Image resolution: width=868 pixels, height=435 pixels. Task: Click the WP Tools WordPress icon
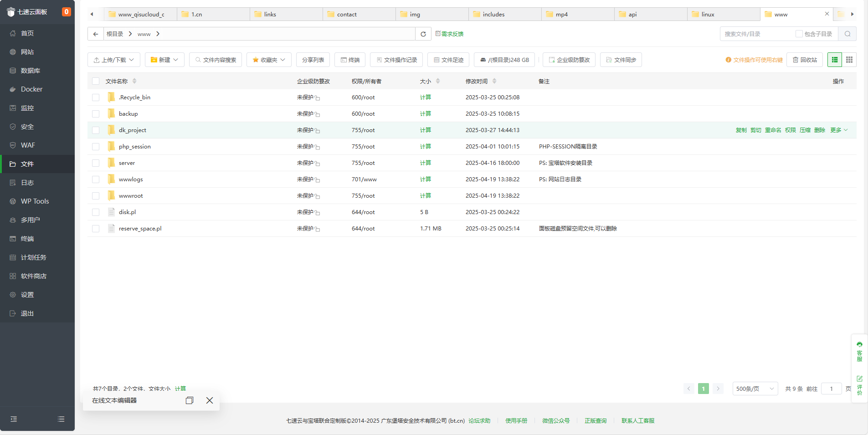click(13, 201)
